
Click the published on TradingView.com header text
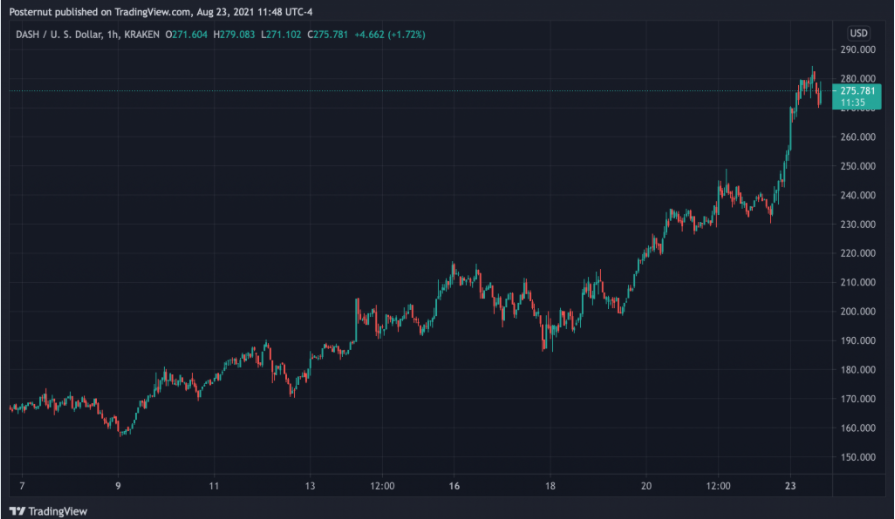point(122,12)
